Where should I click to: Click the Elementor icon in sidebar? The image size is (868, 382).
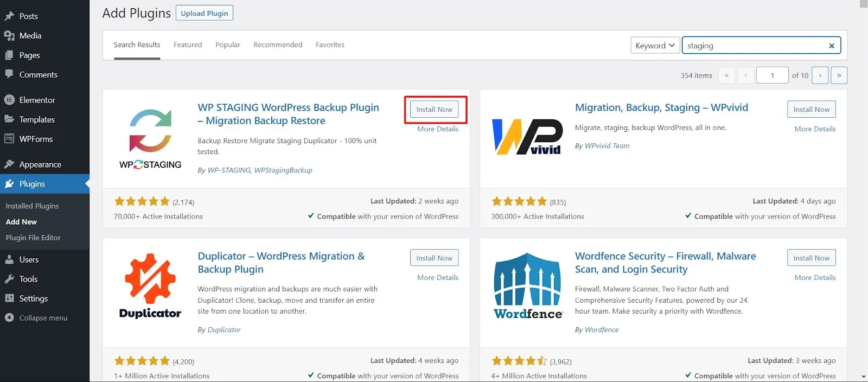tap(9, 100)
